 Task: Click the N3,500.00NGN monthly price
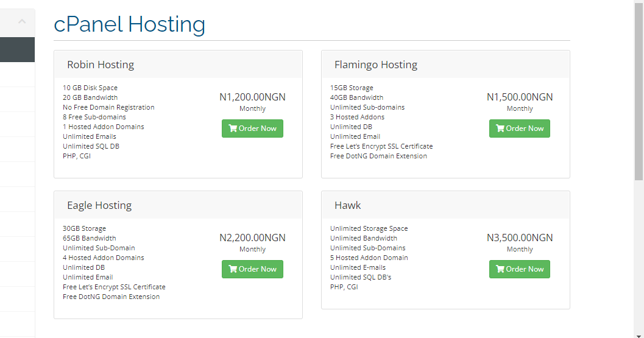tap(520, 238)
